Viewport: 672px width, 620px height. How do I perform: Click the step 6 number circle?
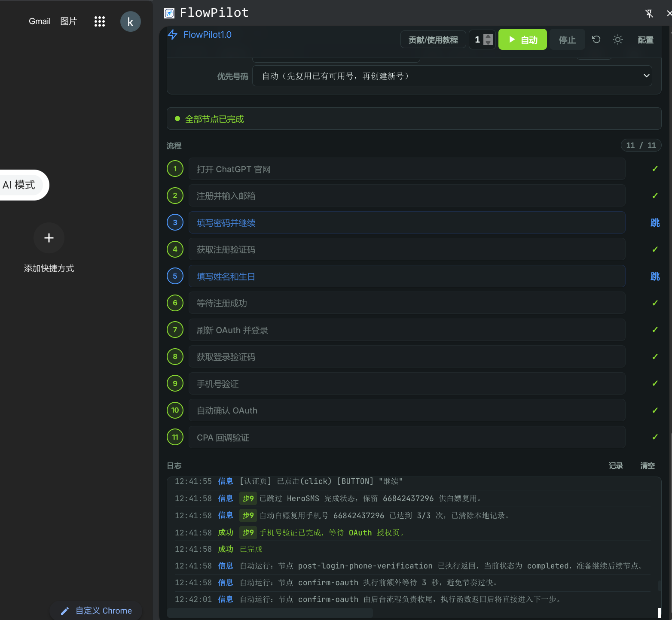(175, 303)
